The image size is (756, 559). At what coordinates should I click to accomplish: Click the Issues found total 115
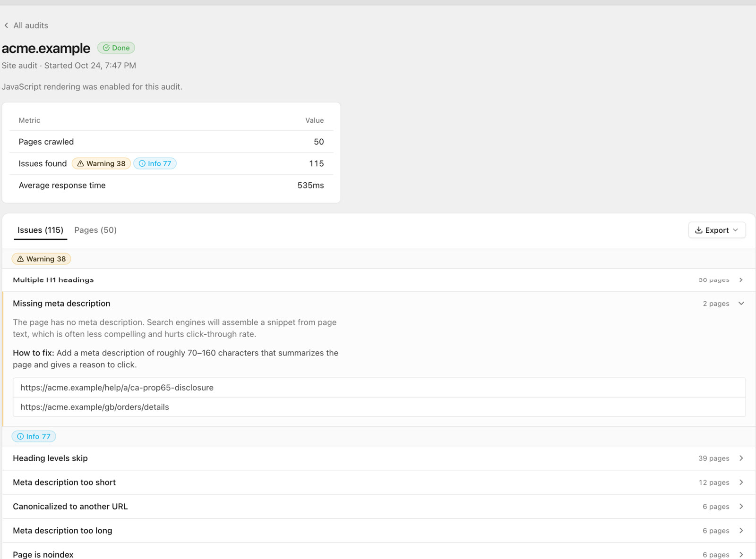[317, 163]
